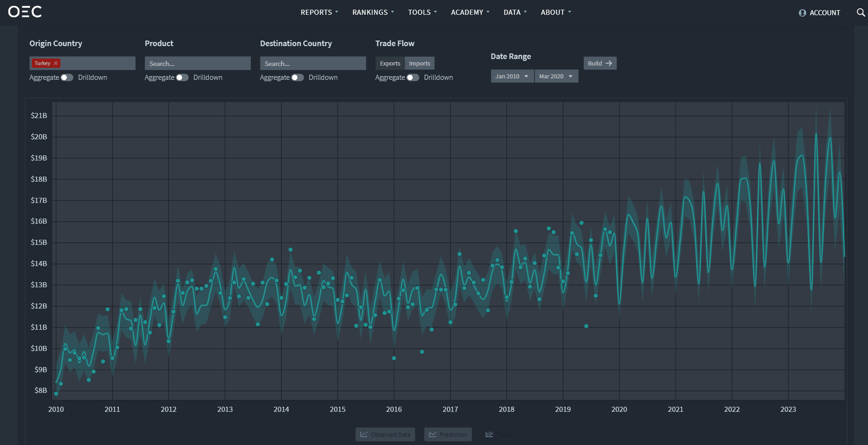The height and width of the screenshot is (445, 868).
Task: Click the Origin Country Drilldown label
Action: [x=93, y=77]
